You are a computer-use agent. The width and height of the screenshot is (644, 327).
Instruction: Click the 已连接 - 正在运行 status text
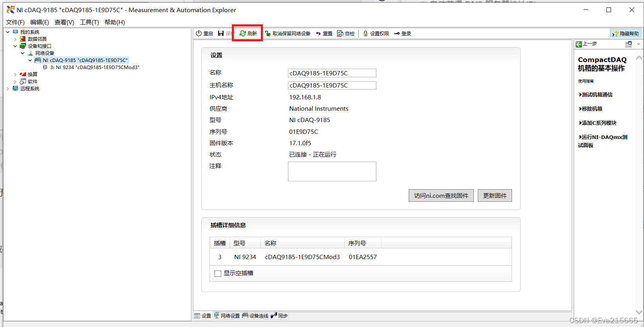point(313,154)
